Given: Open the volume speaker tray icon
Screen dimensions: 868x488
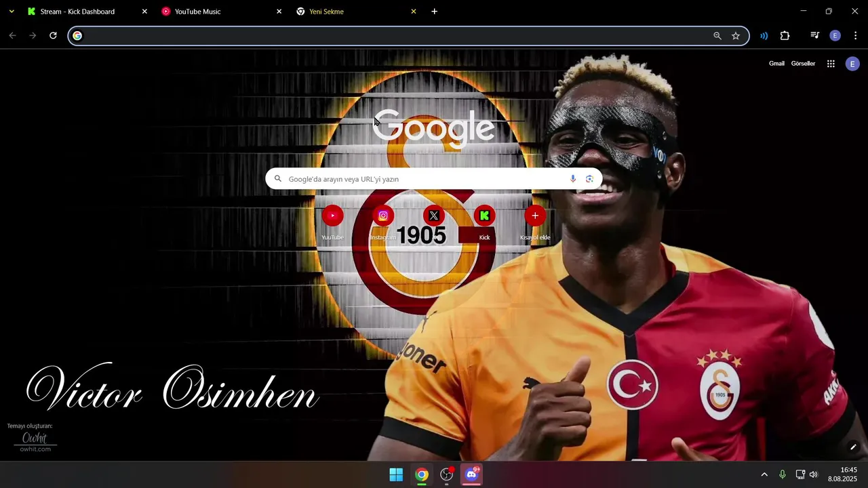Looking at the screenshot, I should click(814, 474).
